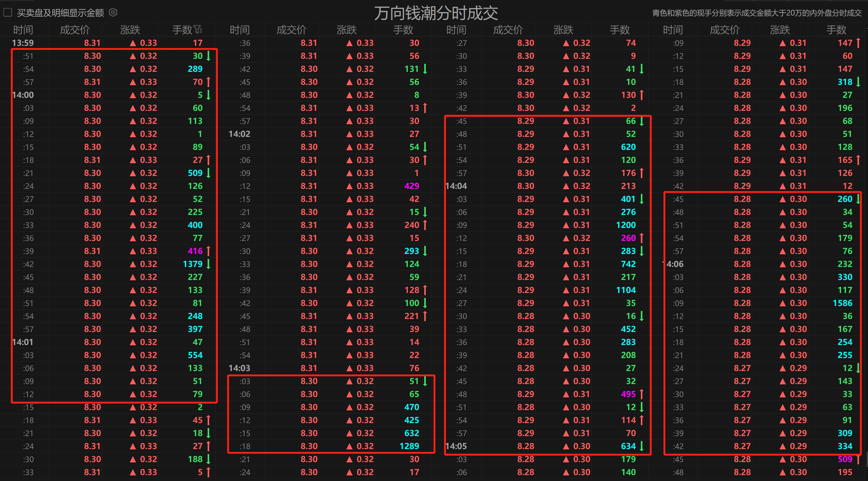Select the 14:04 time cell
This screenshot has width=868, height=481.
(456, 186)
